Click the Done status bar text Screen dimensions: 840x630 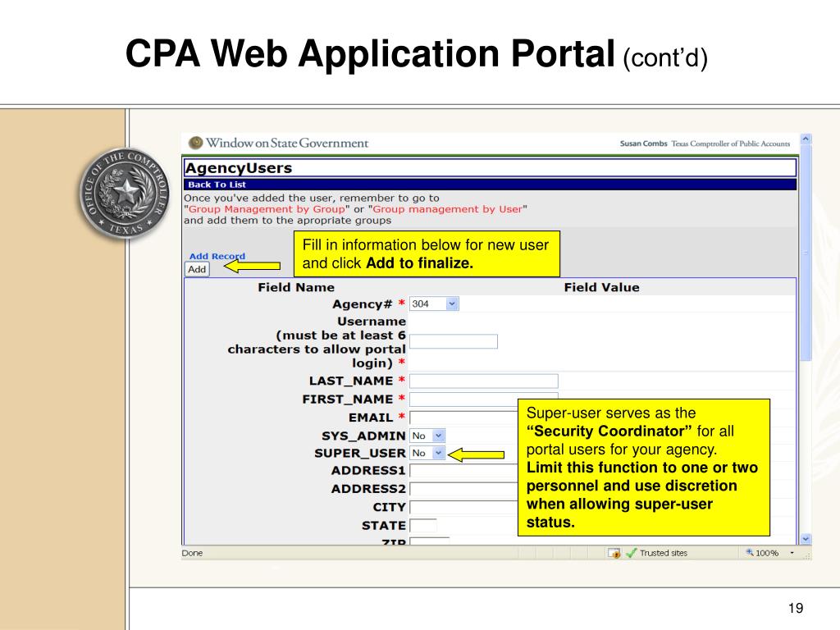click(192, 553)
